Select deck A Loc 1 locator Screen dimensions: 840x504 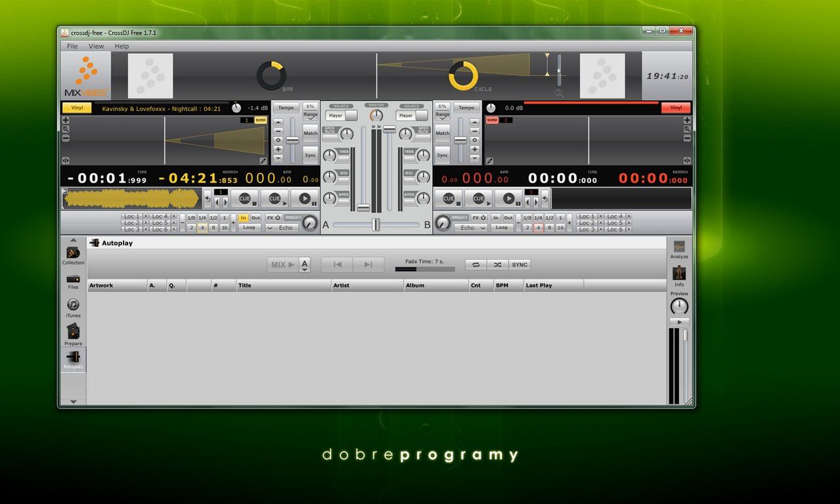point(131,217)
